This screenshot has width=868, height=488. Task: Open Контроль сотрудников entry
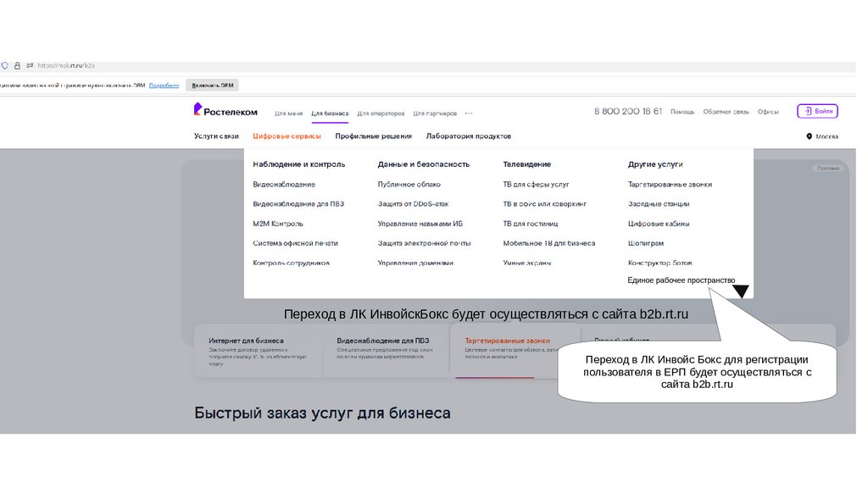click(292, 263)
